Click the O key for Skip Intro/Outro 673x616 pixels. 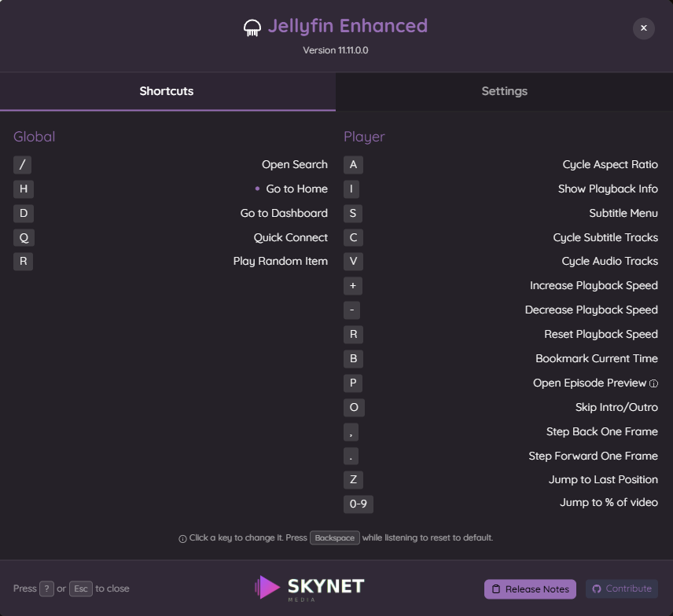(x=354, y=407)
